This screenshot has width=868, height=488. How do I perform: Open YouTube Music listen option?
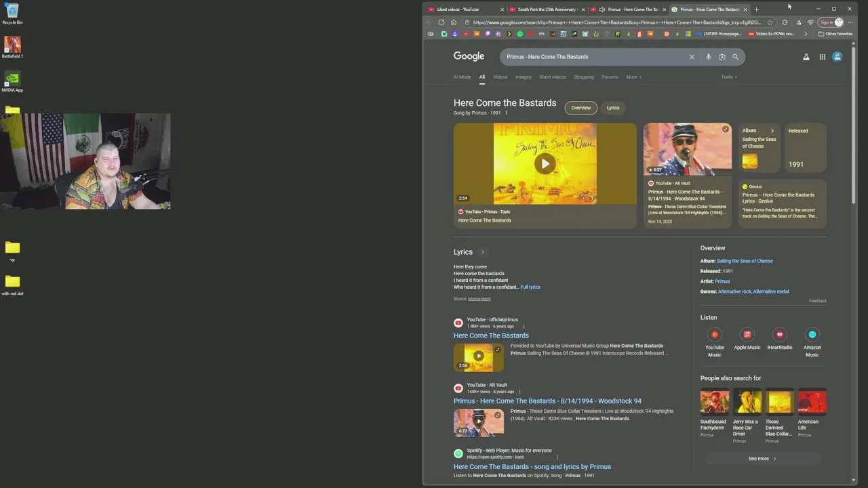click(x=715, y=342)
